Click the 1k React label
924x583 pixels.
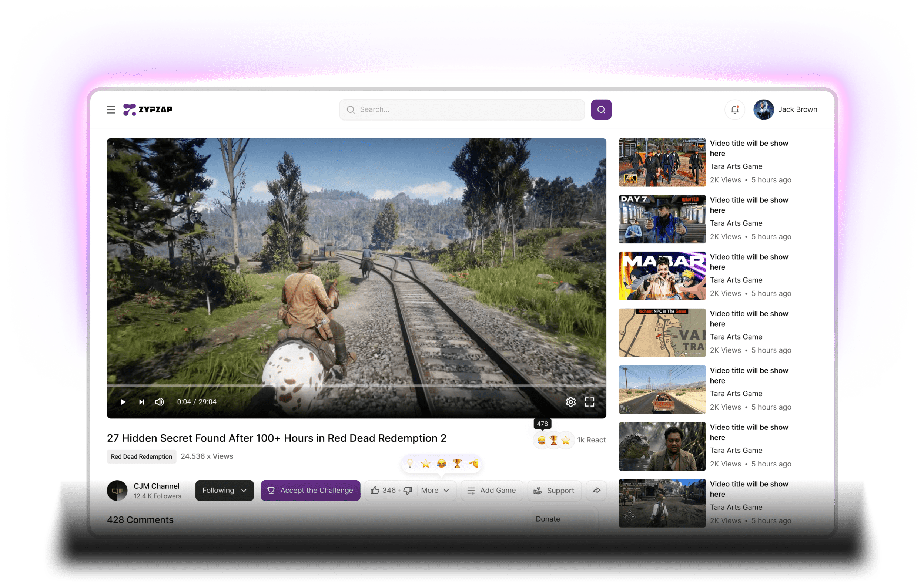click(591, 440)
